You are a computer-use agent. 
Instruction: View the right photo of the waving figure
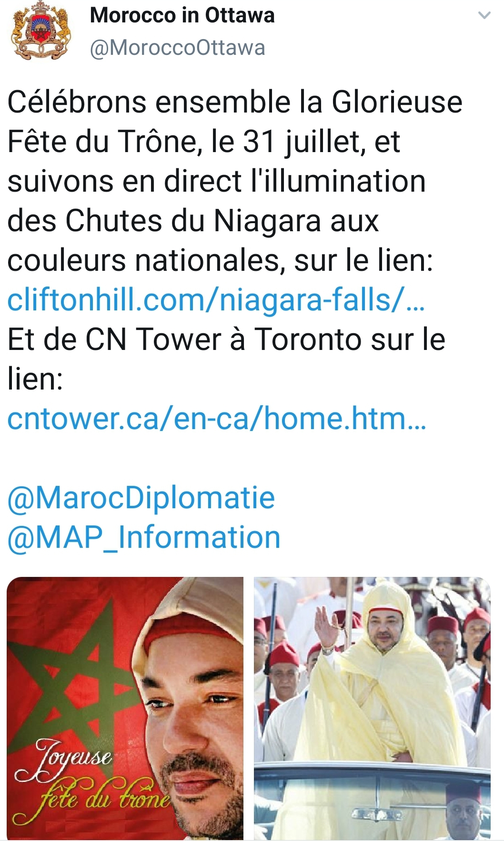pos(372,709)
